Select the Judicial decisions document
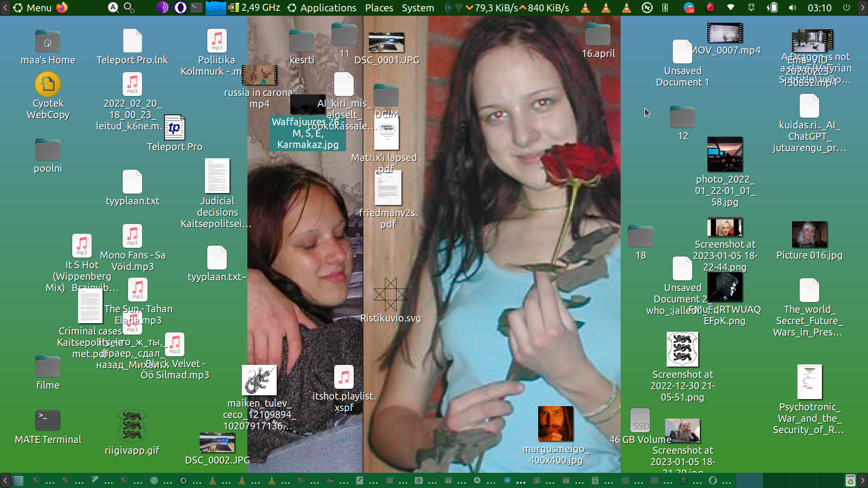 point(217,194)
